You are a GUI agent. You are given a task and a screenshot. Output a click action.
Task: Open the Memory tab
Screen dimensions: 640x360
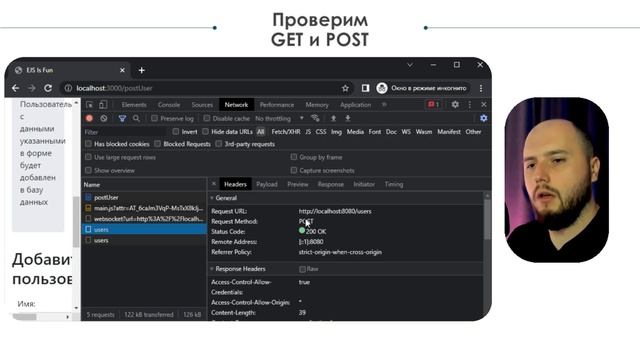pos(317,105)
